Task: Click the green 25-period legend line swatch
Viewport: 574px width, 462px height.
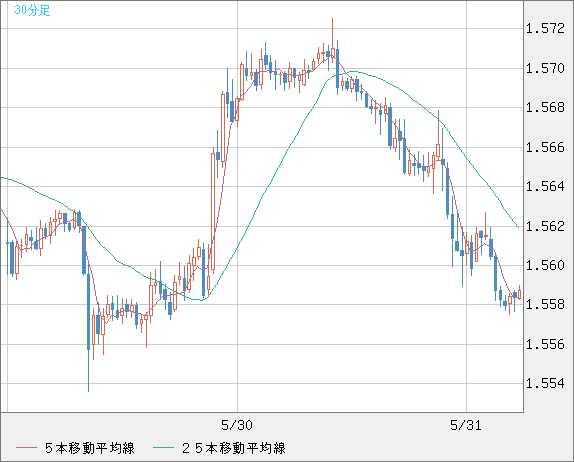Action: pos(163,448)
